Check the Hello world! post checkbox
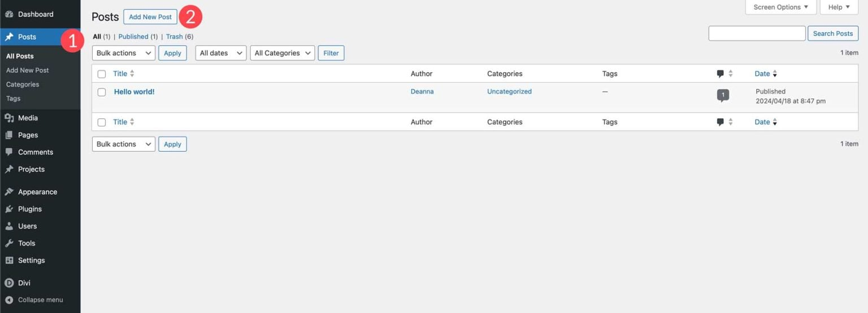 [x=102, y=92]
